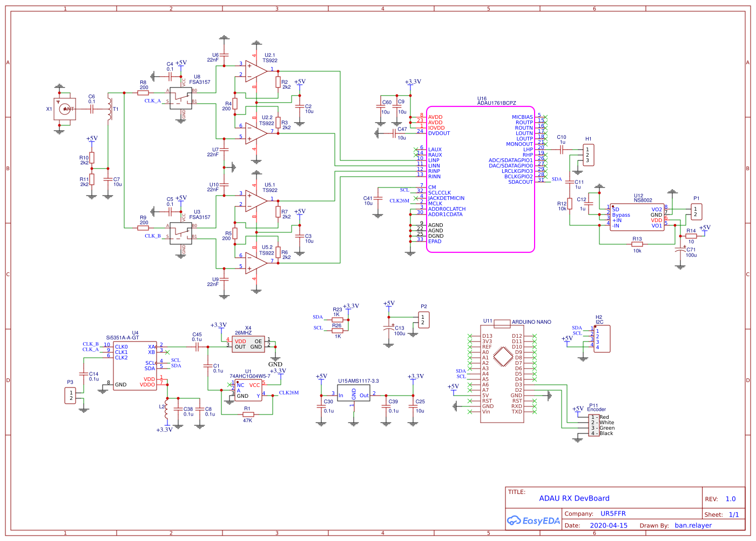
Task: Click the FSA3157 switch U3
Action: [x=181, y=233]
